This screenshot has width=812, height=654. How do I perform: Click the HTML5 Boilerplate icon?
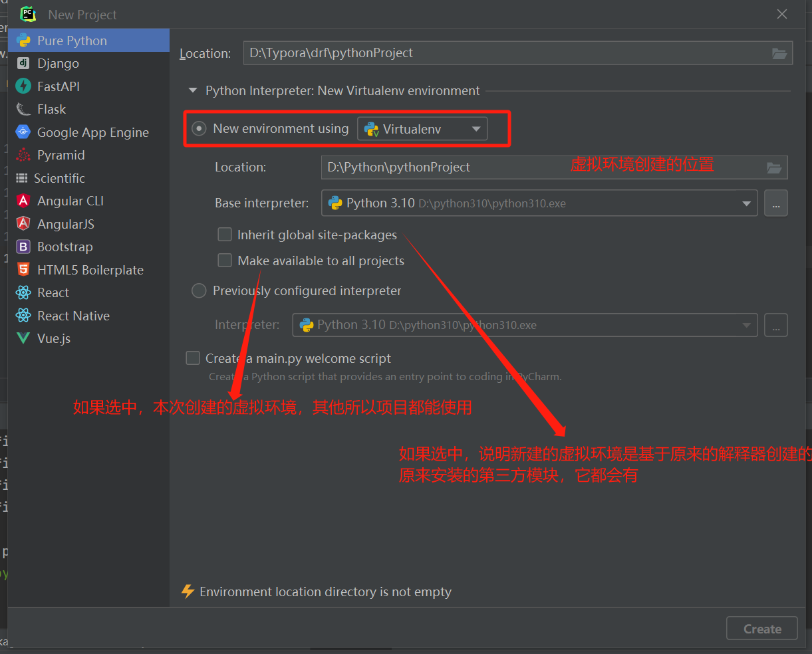tap(23, 270)
